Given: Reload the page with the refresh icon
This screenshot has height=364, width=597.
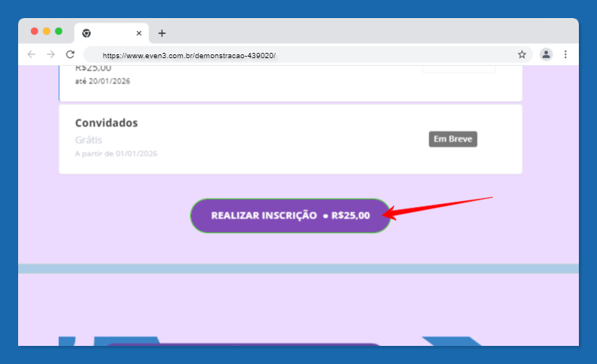Looking at the screenshot, I should (70, 54).
